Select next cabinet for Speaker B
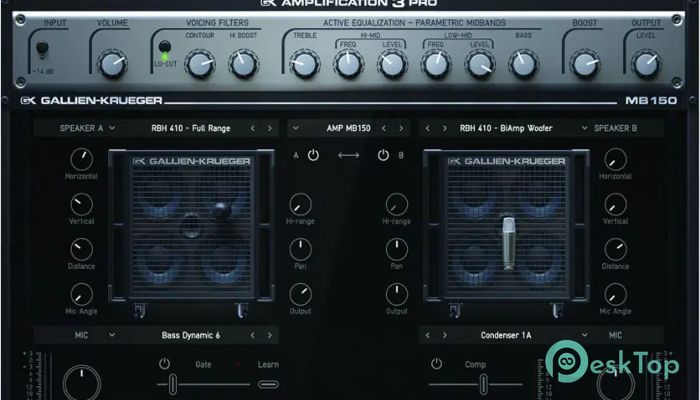 (444, 128)
